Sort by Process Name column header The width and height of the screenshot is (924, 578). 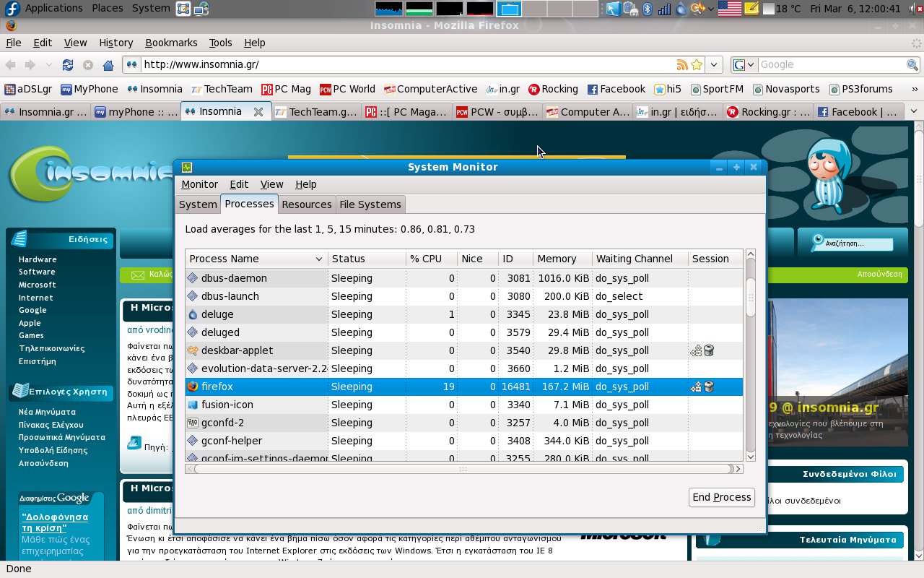[x=256, y=259]
